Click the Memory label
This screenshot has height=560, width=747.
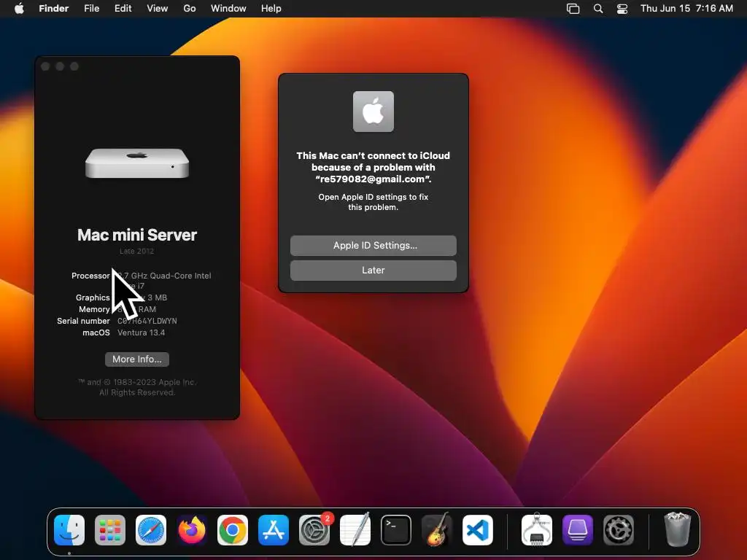(x=94, y=309)
